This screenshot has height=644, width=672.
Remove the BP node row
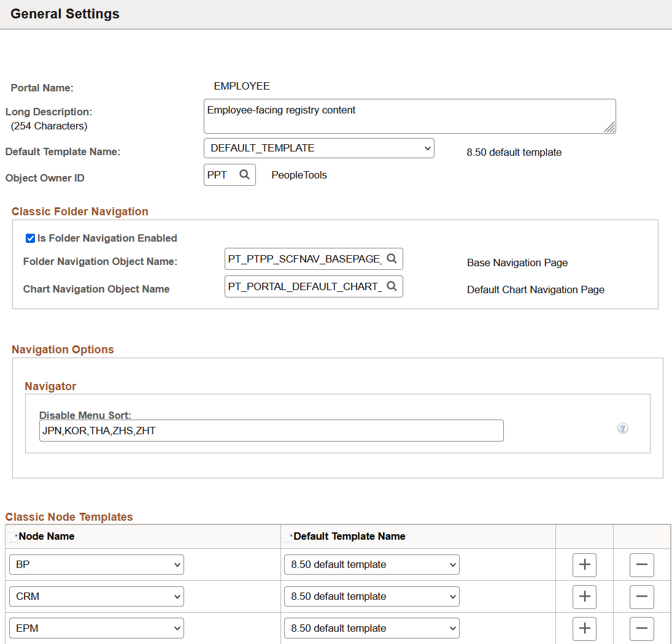[x=642, y=564]
